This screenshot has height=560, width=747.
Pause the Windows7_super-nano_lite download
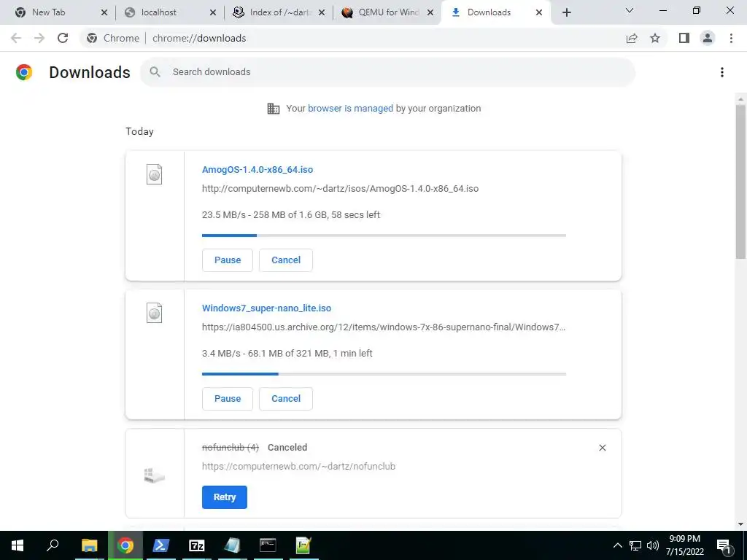(228, 399)
